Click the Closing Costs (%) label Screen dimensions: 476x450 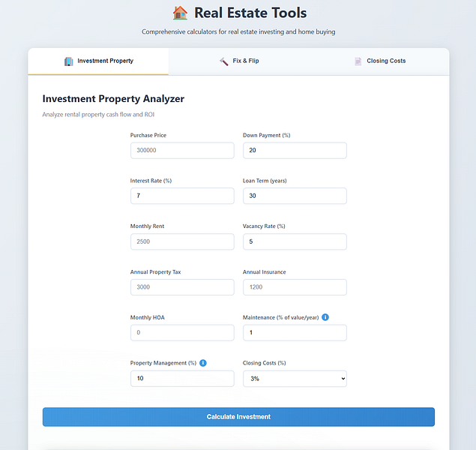(x=265, y=363)
